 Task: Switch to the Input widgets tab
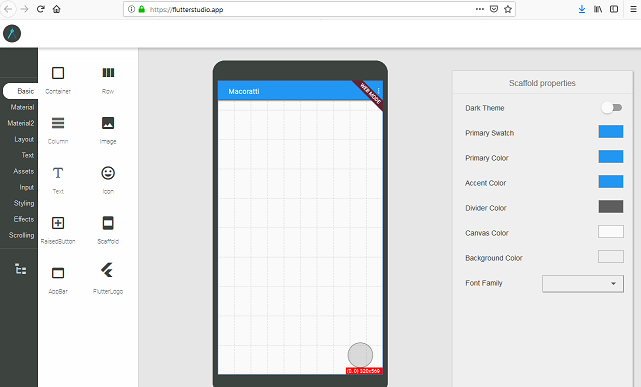tap(27, 187)
